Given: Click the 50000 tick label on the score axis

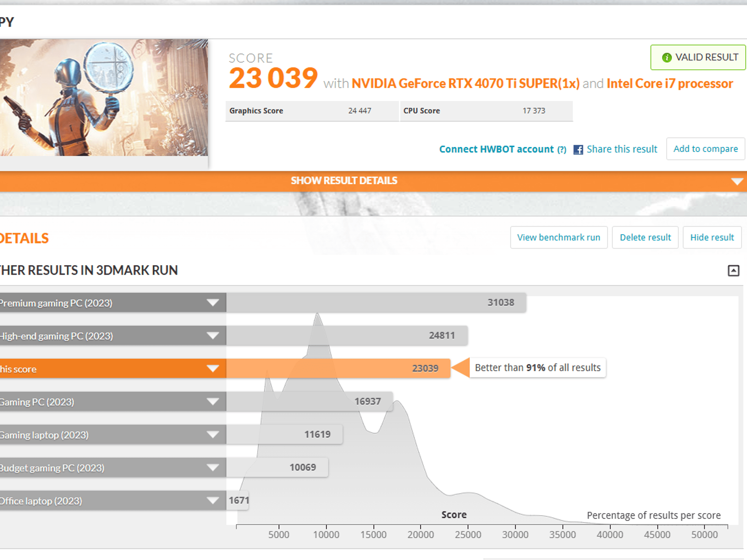Looking at the screenshot, I should (x=704, y=535).
